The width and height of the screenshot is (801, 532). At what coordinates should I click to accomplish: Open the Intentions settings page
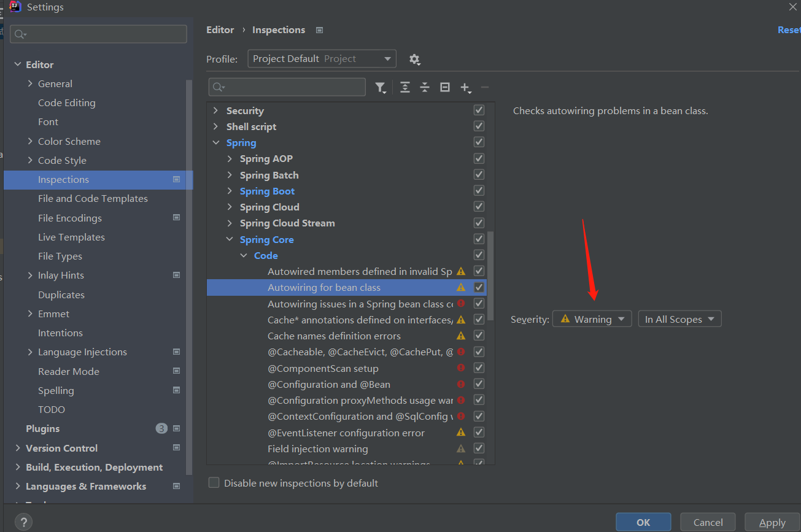point(60,333)
